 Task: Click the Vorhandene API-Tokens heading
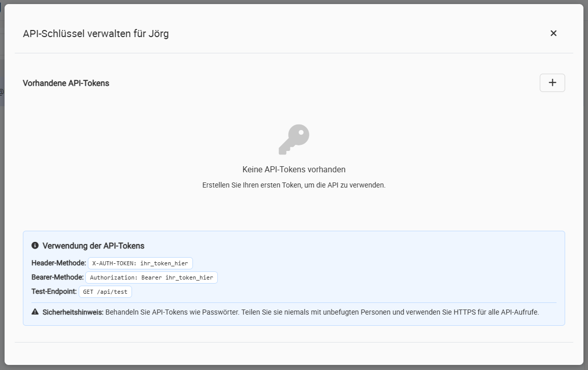click(x=67, y=83)
